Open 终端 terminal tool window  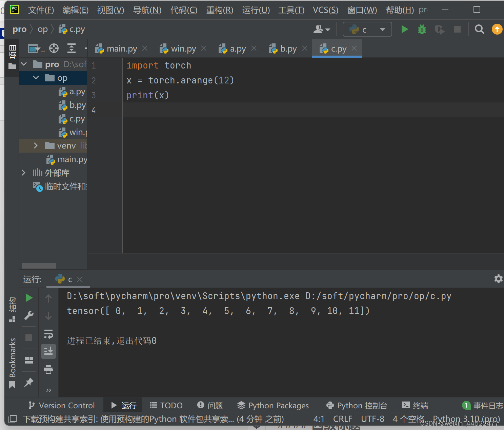point(415,405)
